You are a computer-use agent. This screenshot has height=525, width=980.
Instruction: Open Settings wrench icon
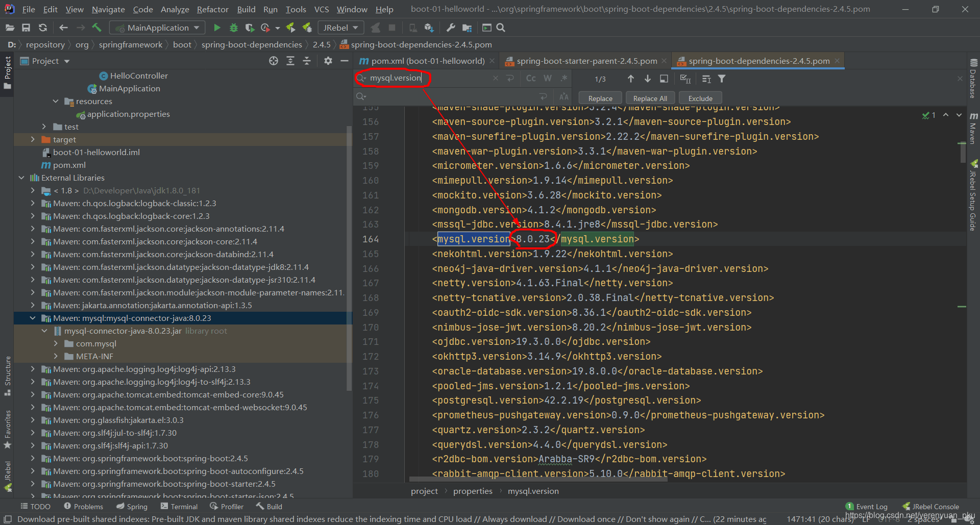click(450, 28)
